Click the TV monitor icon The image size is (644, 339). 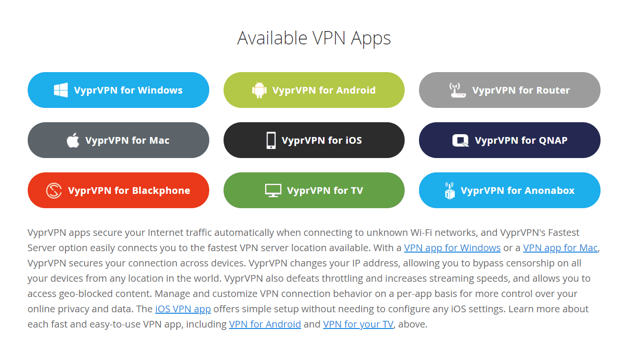coord(273,191)
